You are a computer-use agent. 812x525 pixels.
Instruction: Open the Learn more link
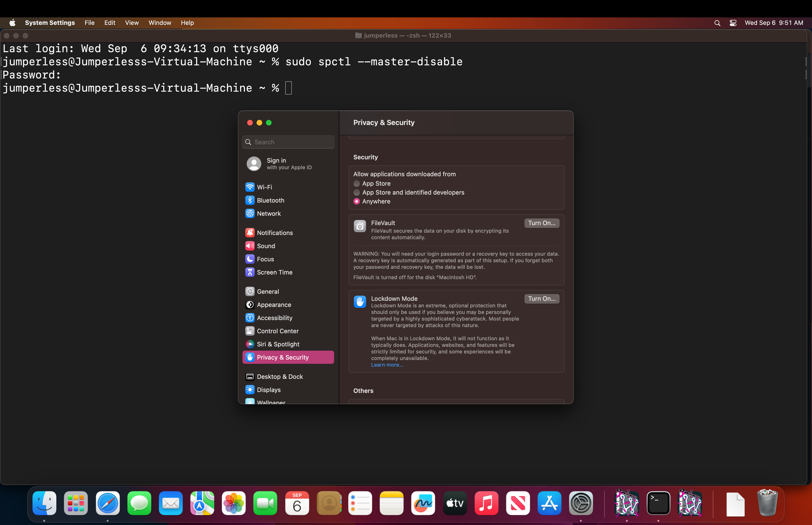tap(387, 365)
